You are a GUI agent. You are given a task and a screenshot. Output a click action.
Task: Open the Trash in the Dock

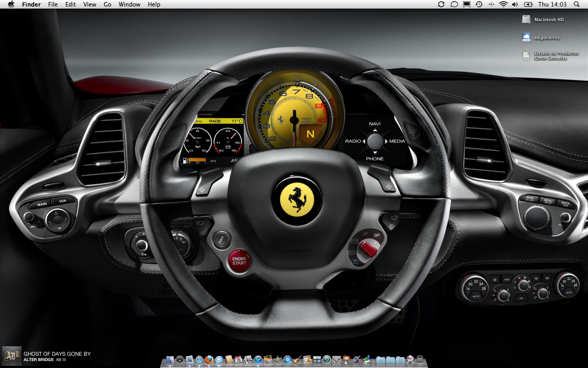pos(420,359)
